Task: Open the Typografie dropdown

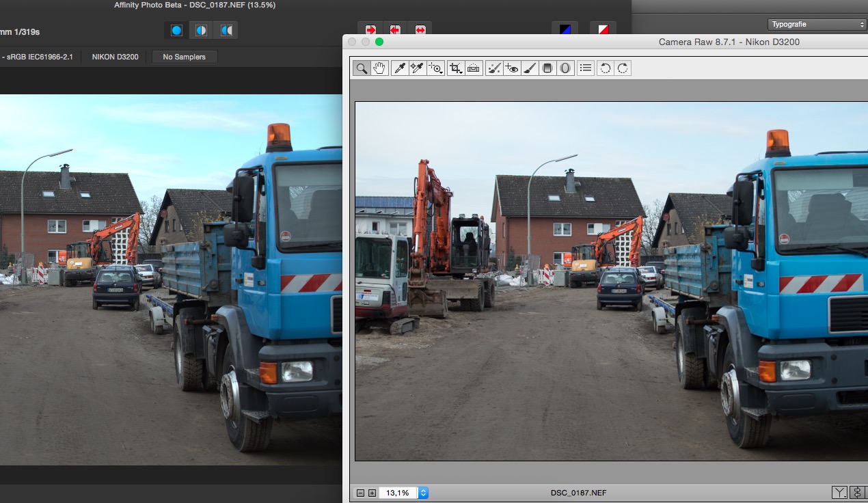Action: click(817, 24)
